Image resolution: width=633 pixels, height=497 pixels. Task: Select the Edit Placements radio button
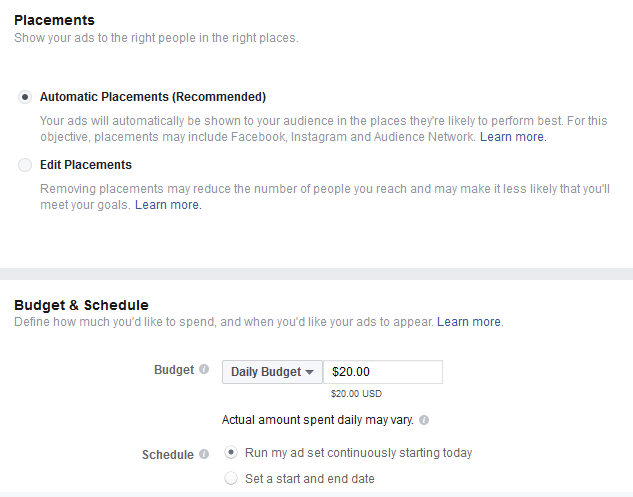point(25,165)
